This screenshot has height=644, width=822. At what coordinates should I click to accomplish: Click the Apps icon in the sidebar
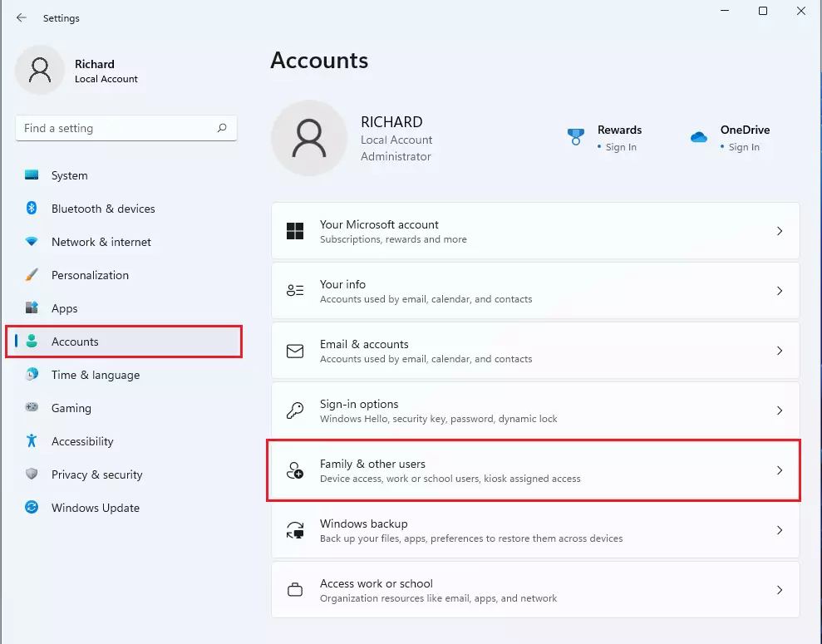coord(32,307)
